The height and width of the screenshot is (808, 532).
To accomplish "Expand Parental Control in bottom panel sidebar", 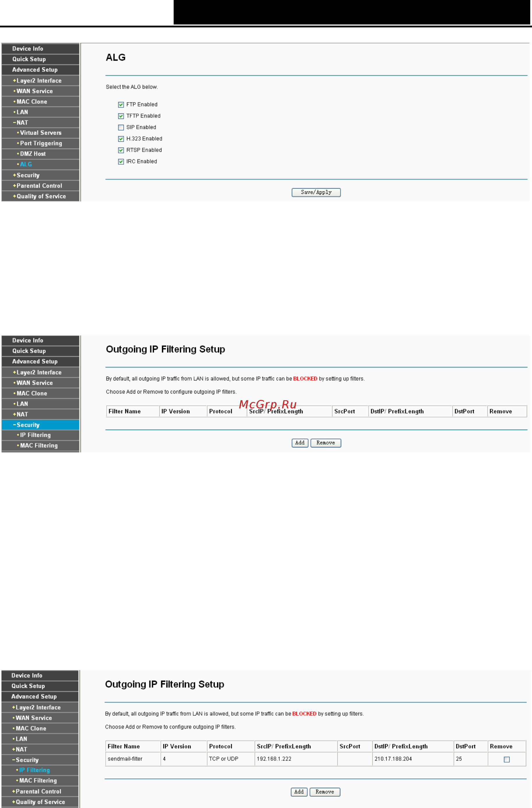I will click(40, 791).
